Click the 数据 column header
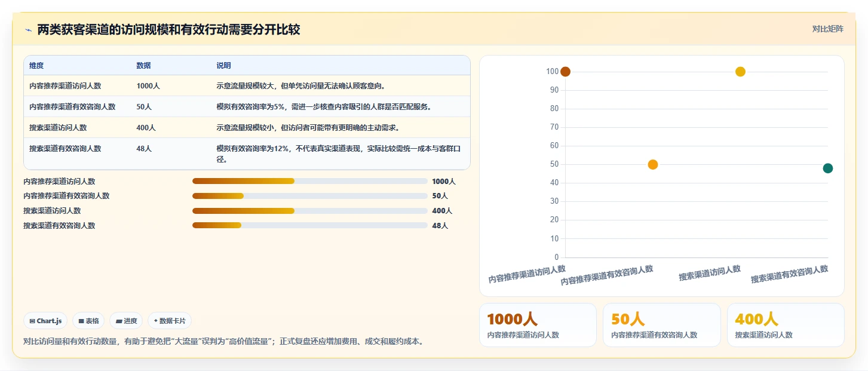868x371 pixels. point(143,66)
